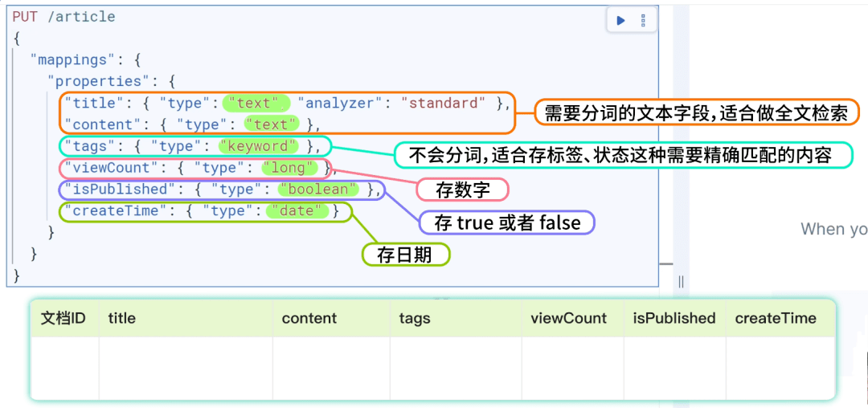This screenshot has height=408, width=868.
Task: Select the title column header
Action: point(122,318)
